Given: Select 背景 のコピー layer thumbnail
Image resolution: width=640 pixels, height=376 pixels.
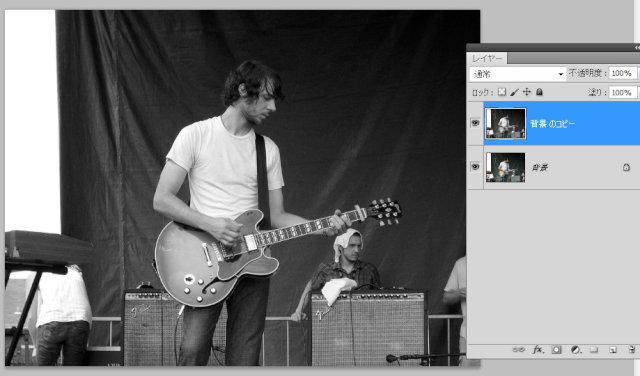Looking at the screenshot, I should (x=506, y=124).
